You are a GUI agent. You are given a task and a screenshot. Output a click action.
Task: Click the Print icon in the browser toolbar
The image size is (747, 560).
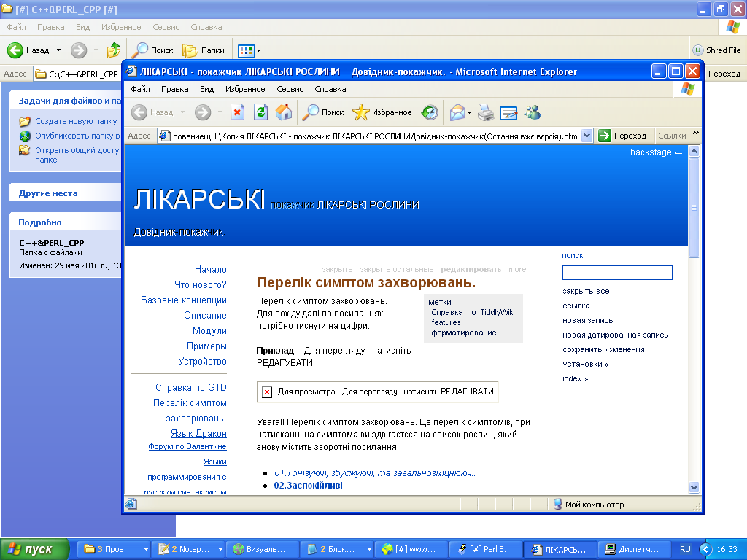click(486, 112)
